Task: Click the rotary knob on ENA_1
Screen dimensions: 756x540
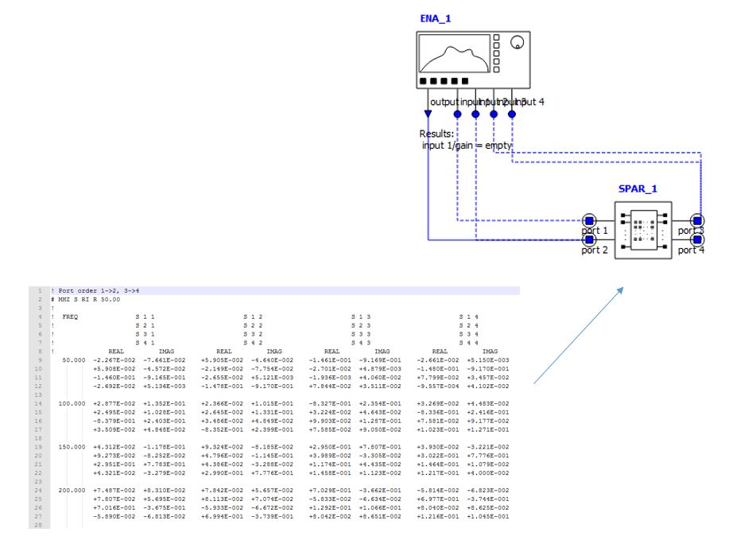Action: [518, 43]
